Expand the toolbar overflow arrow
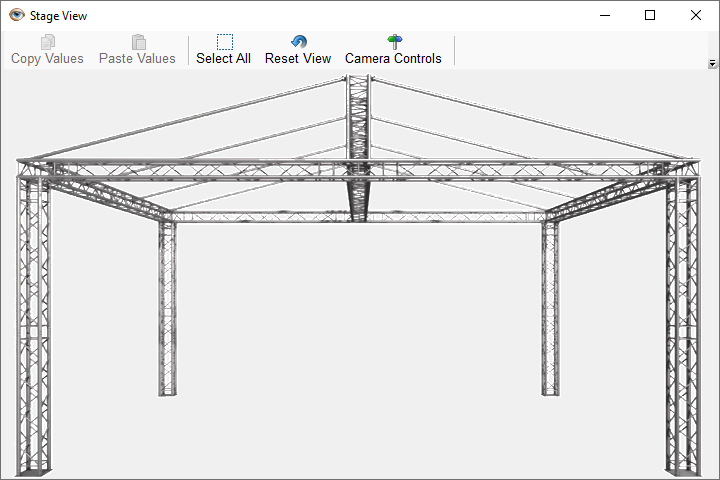Screen dimensions: 720x480 [712, 63]
